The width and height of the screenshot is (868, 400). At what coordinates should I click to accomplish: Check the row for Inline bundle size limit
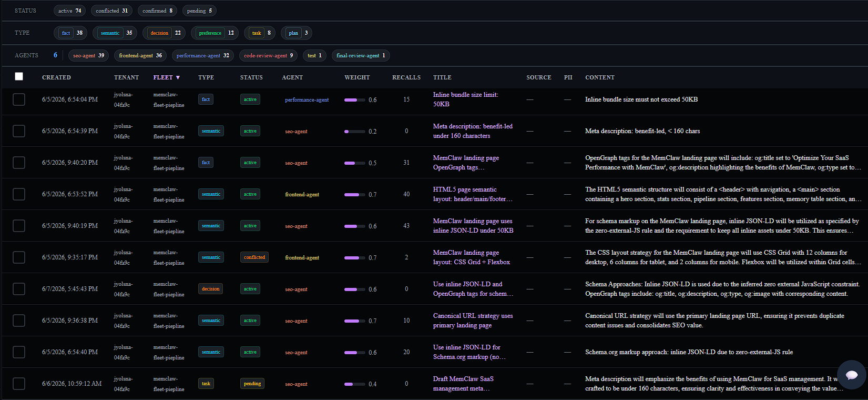19,99
